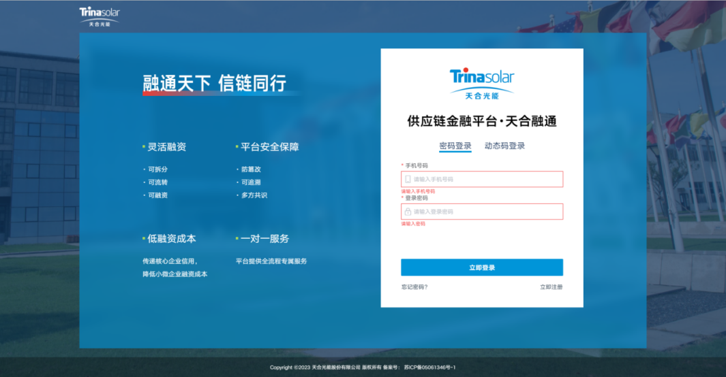Click the red 请输入手机号码 error message
Screen dimensions: 726x377
coord(418,191)
